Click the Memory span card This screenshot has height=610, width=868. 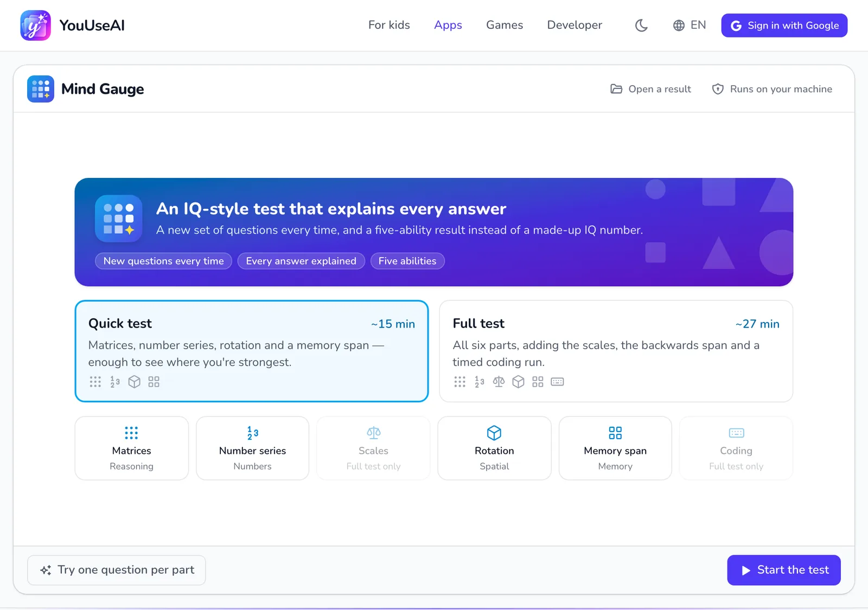(x=616, y=448)
